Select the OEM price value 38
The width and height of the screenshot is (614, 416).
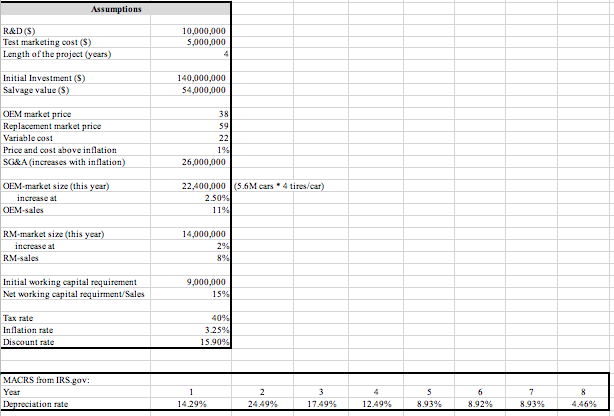(x=191, y=114)
